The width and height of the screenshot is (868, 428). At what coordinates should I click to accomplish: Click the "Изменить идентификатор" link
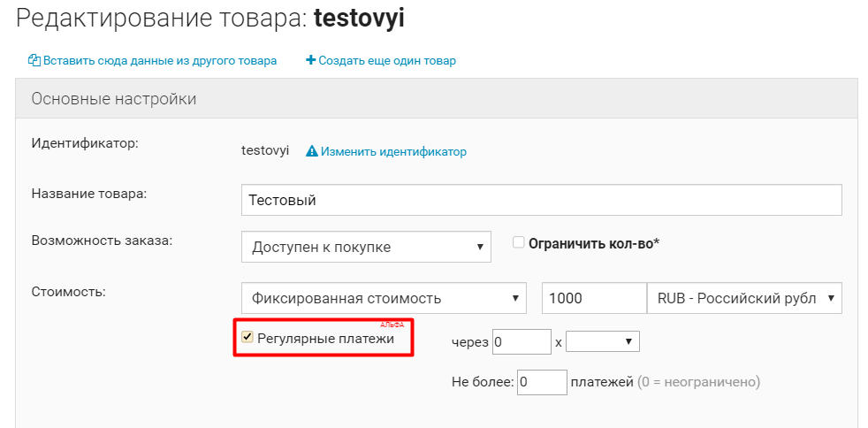[393, 151]
